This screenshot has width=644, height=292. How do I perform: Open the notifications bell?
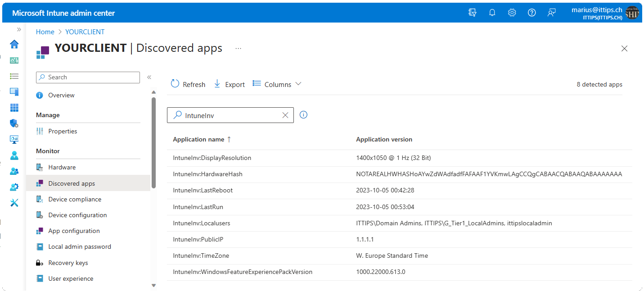coord(492,13)
